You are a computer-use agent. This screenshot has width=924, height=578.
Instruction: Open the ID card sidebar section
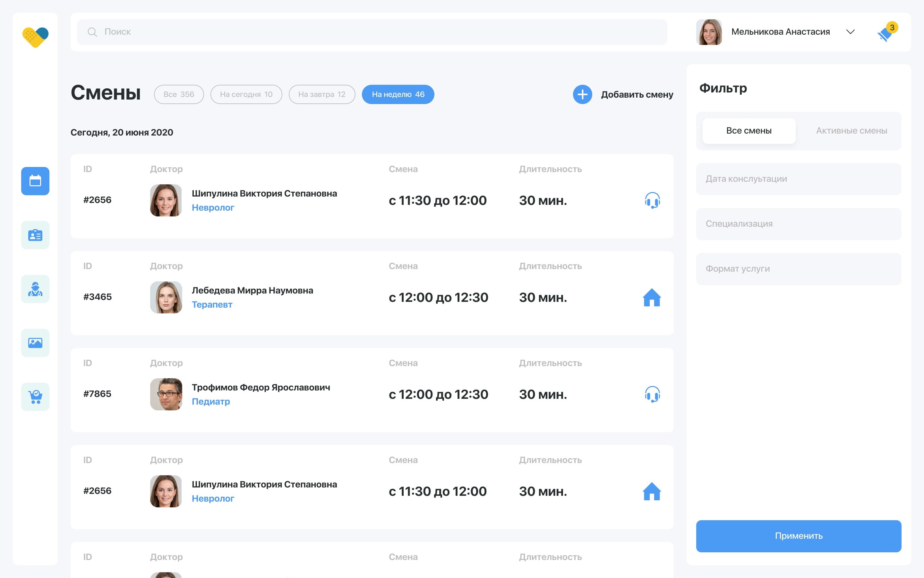coord(35,235)
